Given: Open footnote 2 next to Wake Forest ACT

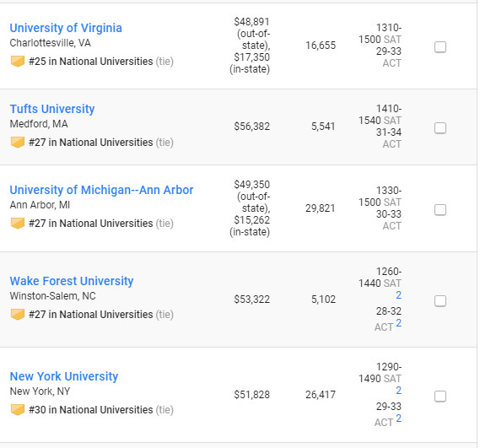Looking at the screenshot, I should pos(398,323).
